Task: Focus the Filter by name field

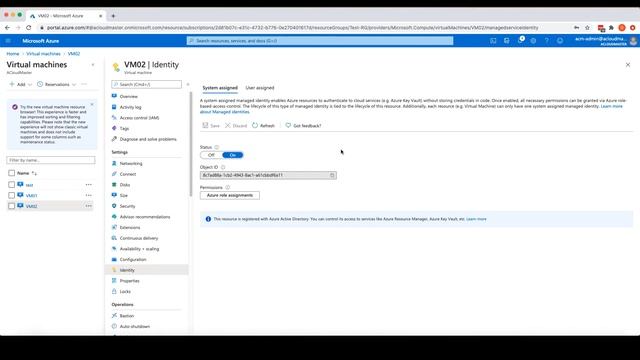Action: coord(51,160)
